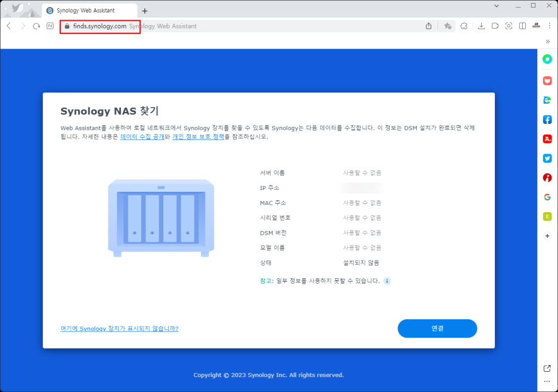This screenshot has width=558, height=392.
Task: Open the Pocket sidebar icon
Action: 547,81
